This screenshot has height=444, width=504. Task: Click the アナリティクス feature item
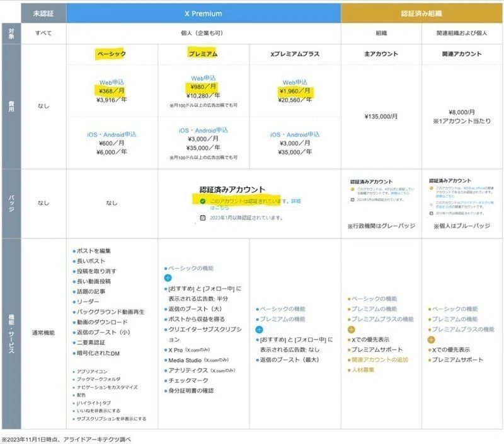(x=202, y=370)
